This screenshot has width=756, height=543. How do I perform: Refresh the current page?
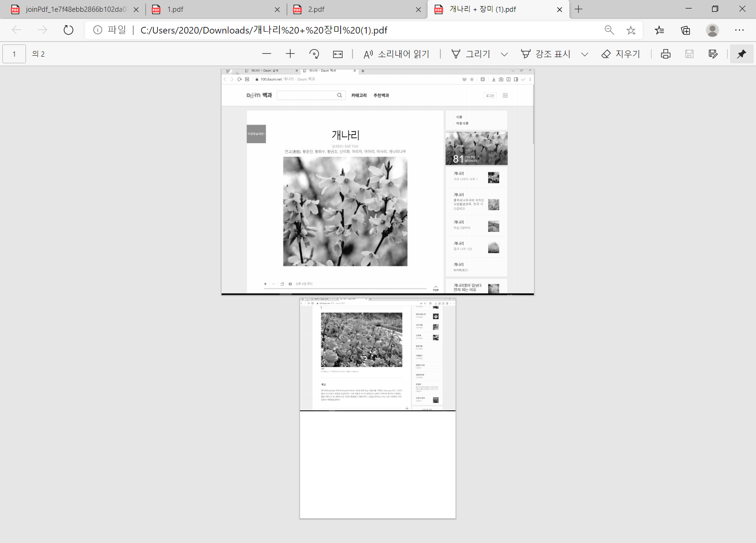(69, 30)
